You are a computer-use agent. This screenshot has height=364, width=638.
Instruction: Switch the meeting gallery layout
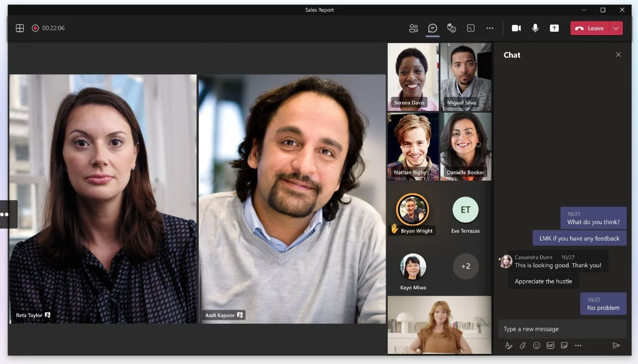point(19,27)
